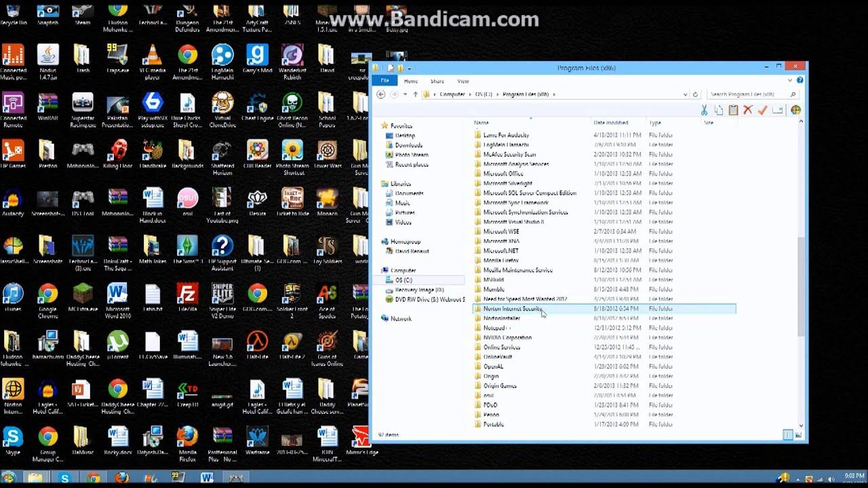Click the colorful globe shell icon in Explorer toolbar

coord(795,110)
